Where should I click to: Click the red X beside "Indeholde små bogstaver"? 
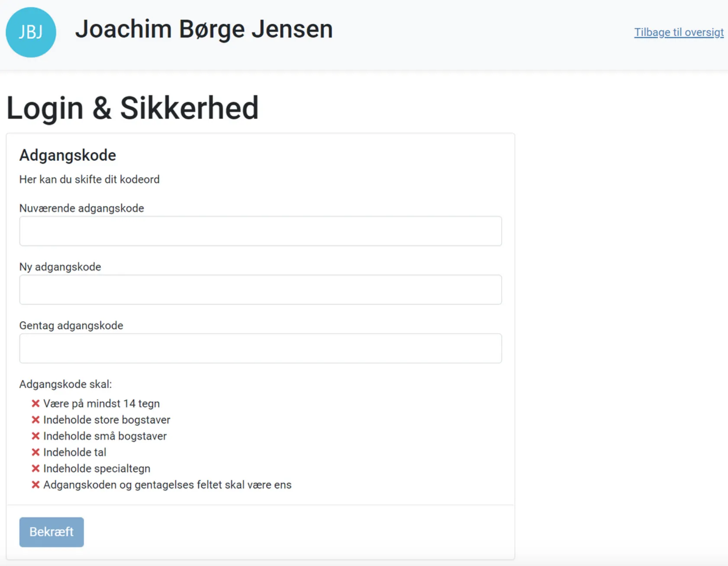tap(35, 436)
